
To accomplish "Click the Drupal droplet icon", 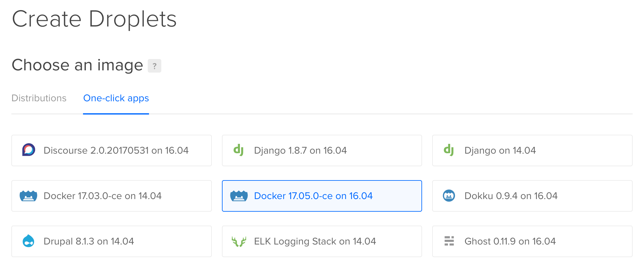I will tap(28, 241).
